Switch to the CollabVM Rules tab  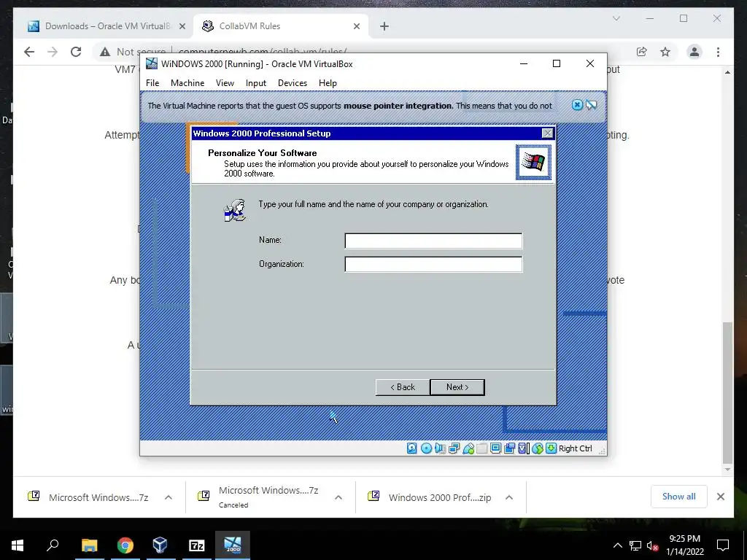click(281, 26)
